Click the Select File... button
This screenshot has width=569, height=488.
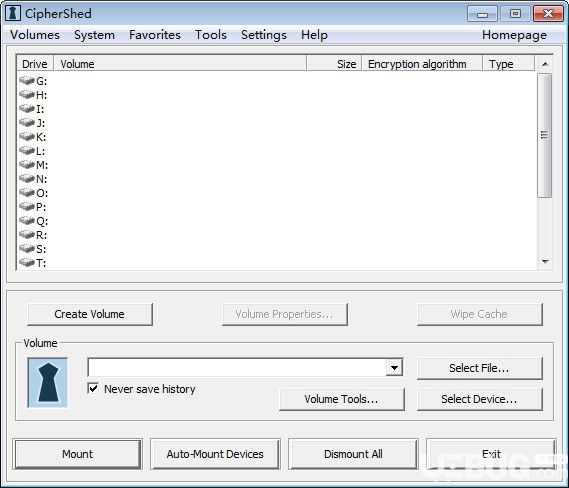480,368
